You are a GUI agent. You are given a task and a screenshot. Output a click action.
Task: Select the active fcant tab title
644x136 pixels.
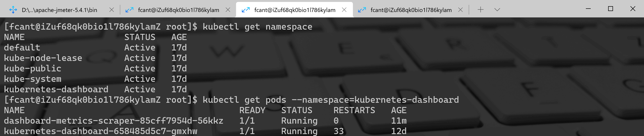[295, 10]
